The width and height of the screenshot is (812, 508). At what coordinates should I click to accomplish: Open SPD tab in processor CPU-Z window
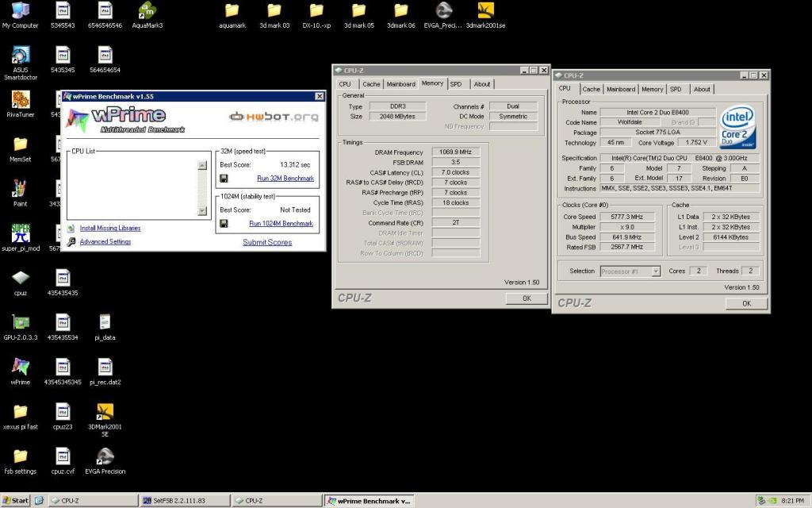coord(676,89)
